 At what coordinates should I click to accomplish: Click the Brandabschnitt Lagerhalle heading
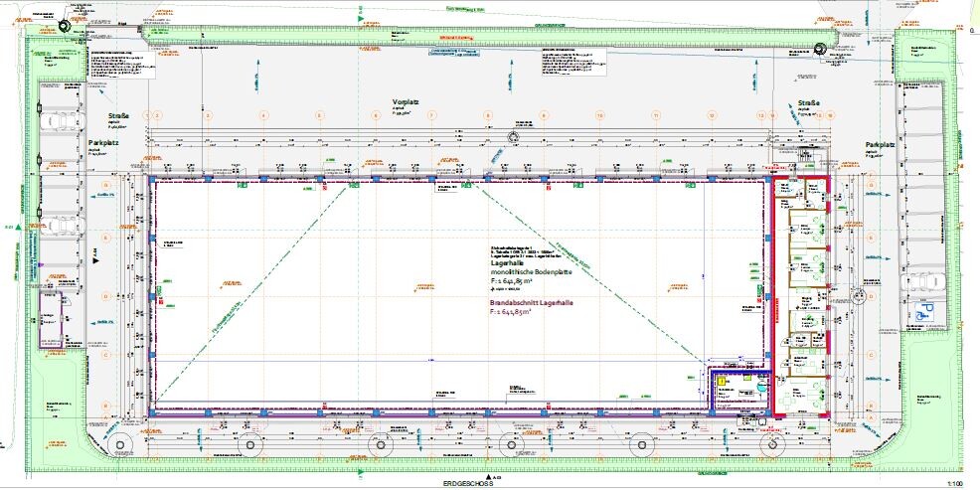(x=533, y=302)
